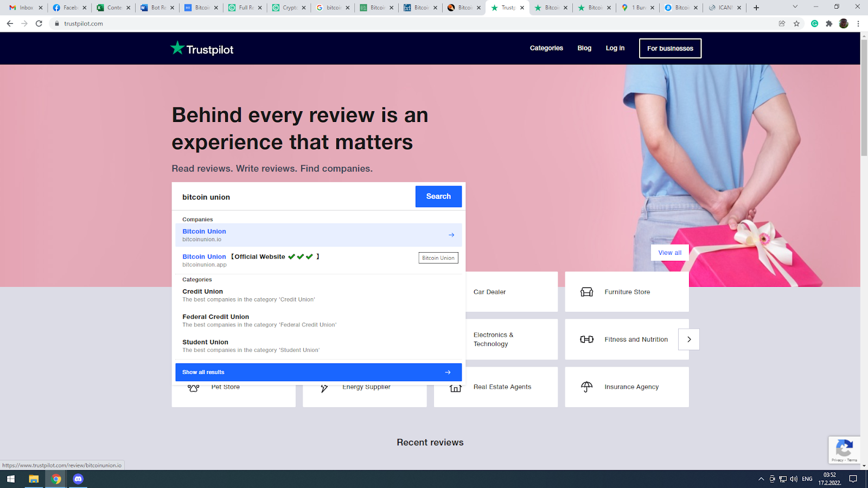This screenshot has height=488, width=868.
Task: Open Chrome's three-dot menu
Action: coord(858,23)
